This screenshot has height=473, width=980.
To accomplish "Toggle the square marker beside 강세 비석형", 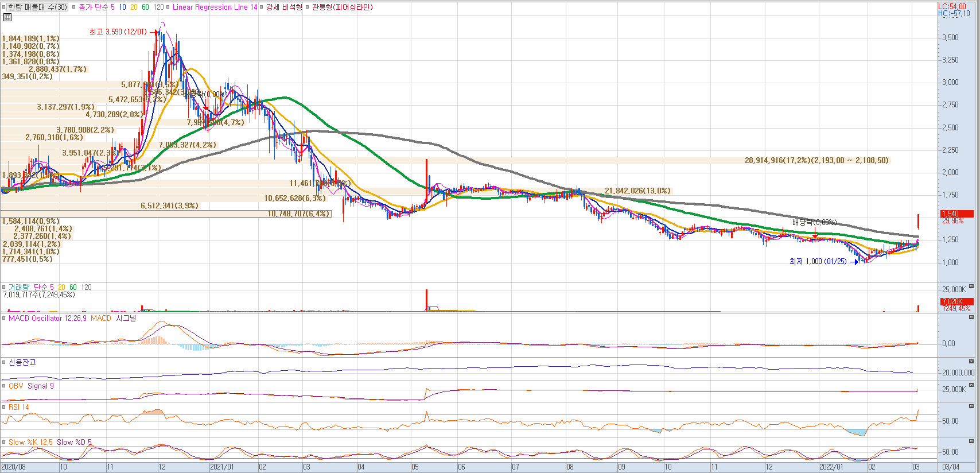I will (261, 7).
